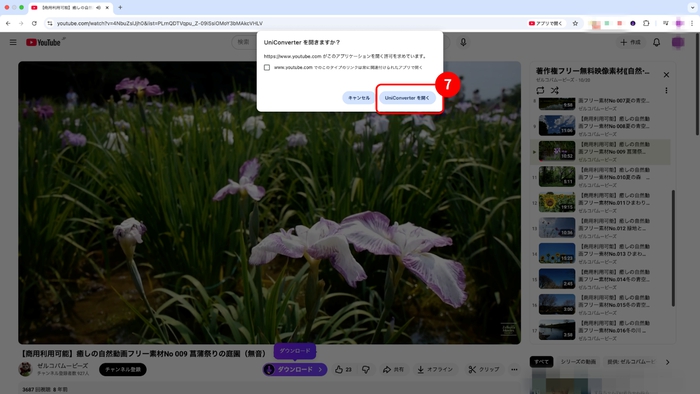Viewport: 700px width, 394px height.
Task: Open more actions three-dot menu under video
Action: pyautogui.click(x=514, y=369)
